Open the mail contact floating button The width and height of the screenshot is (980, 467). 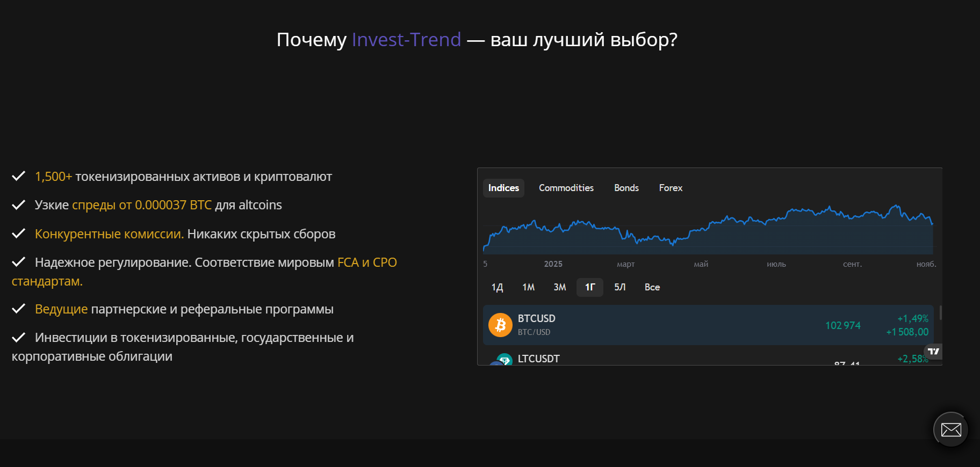coord(951,429)
